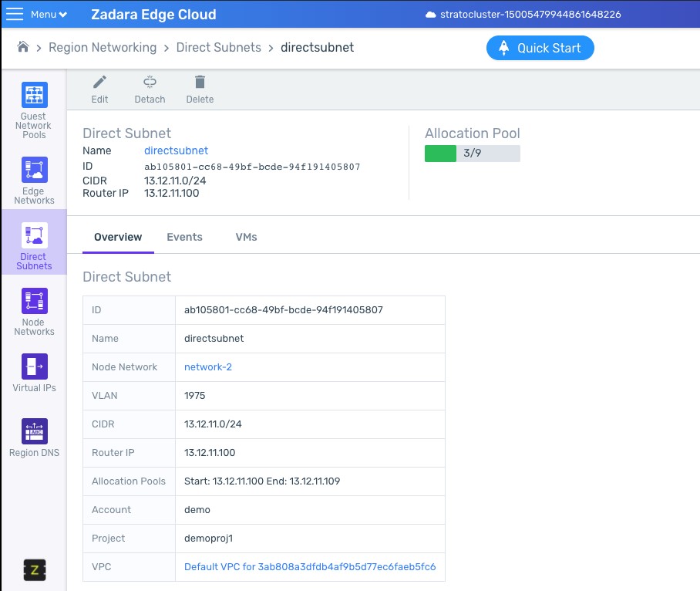Image resolution: width=700 pixels, height=591 pixels.
Task: Select CIDR value in overview table
Action: point(213,424)
